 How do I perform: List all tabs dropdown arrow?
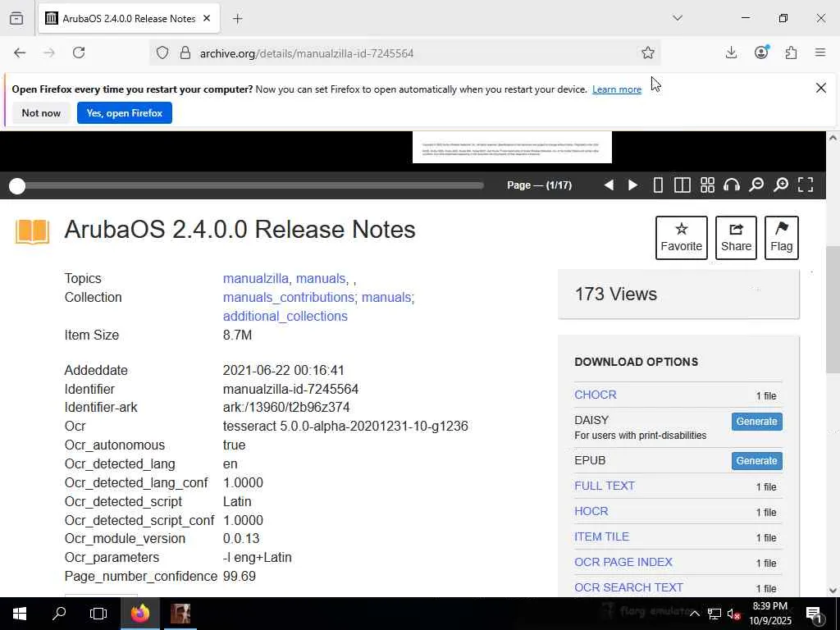pyautogui.click(x=678, y=18)
